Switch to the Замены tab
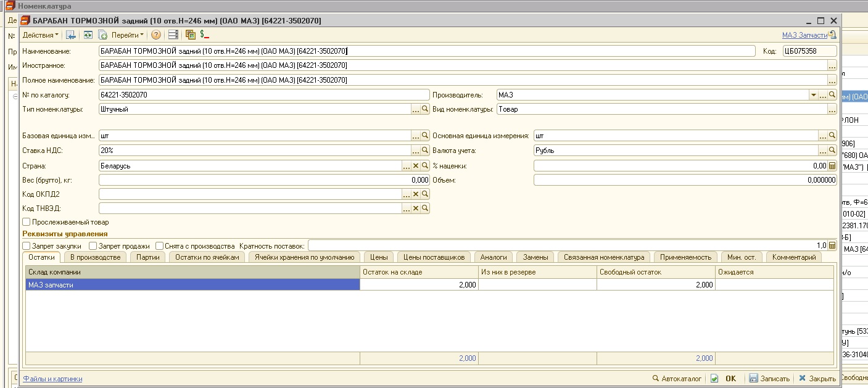 coord(535,257)
